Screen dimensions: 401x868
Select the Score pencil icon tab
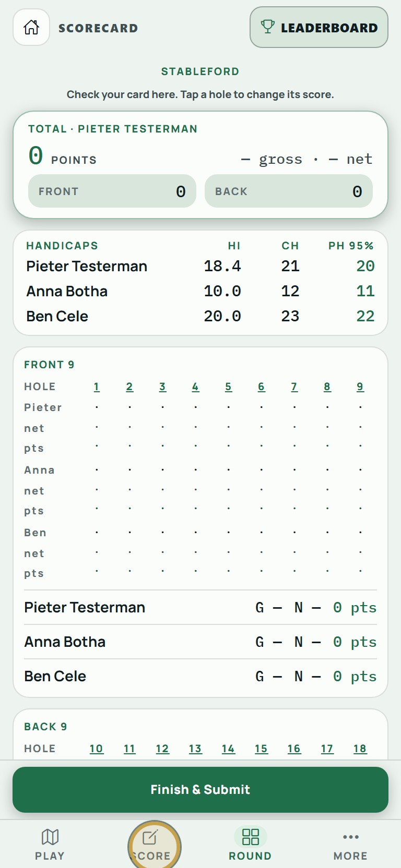click(151, 845)
